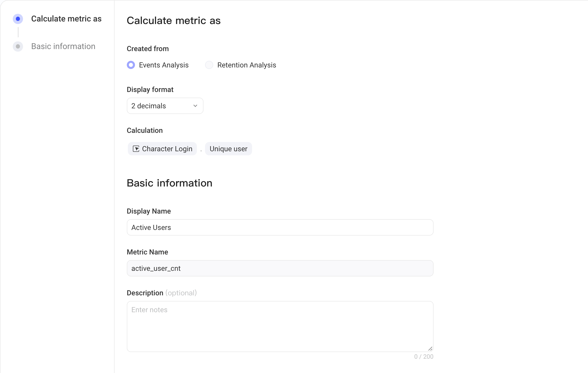Screen dimensions: 588x373
Task: Focus the Display Name input field
Action: click(x=280, y=227)
